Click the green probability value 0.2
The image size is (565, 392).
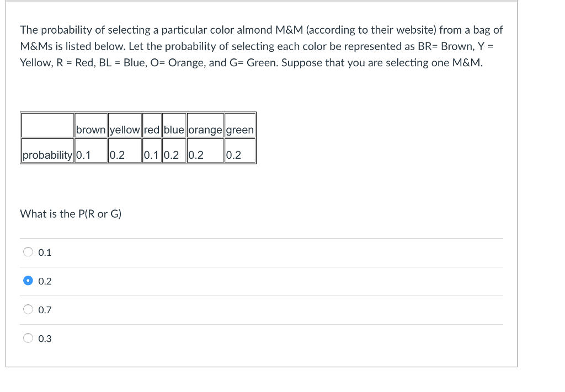coord(233,155)
